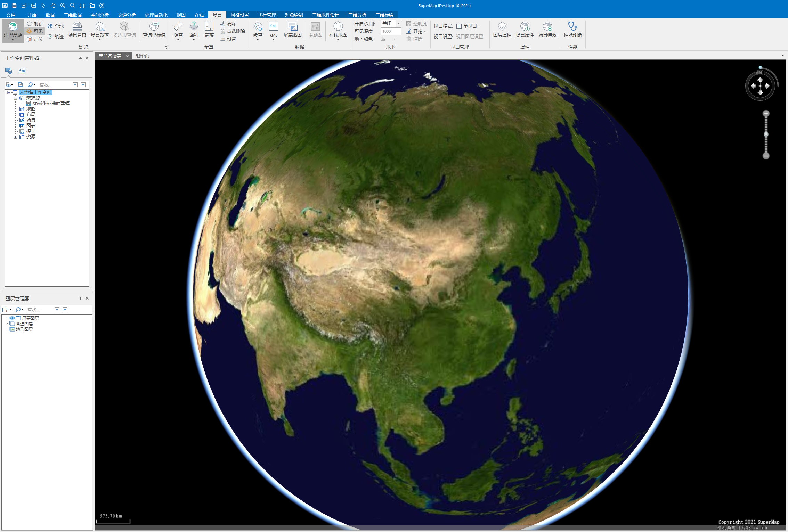Open the 起始页 start page tab
Screen dimensions: 788x532
coord(141,56)
